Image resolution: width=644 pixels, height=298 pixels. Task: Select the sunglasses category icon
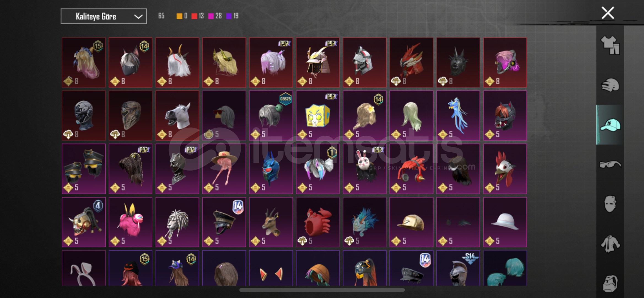pos(610,164)
